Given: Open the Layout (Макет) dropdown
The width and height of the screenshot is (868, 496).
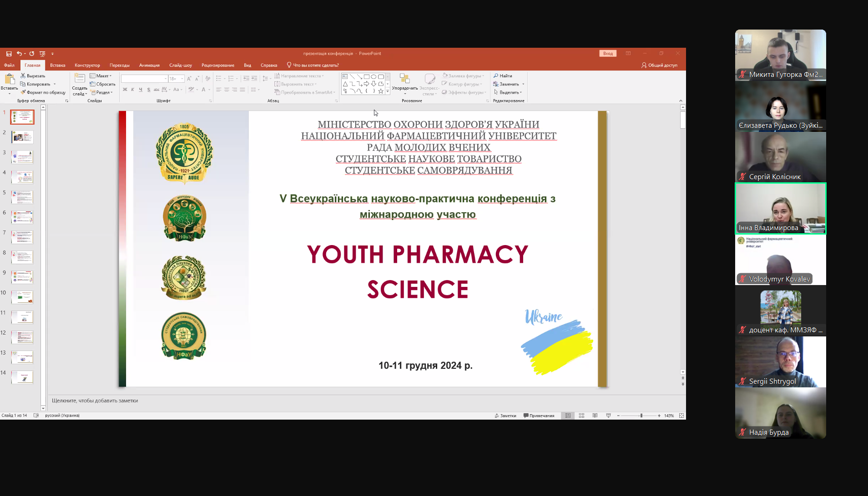Looking at the screenshot, I should (101, 76).
